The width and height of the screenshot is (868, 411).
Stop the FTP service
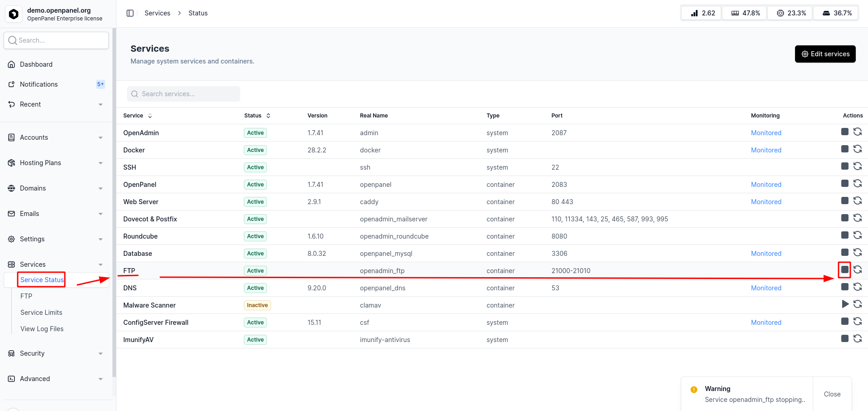(845, 269)
